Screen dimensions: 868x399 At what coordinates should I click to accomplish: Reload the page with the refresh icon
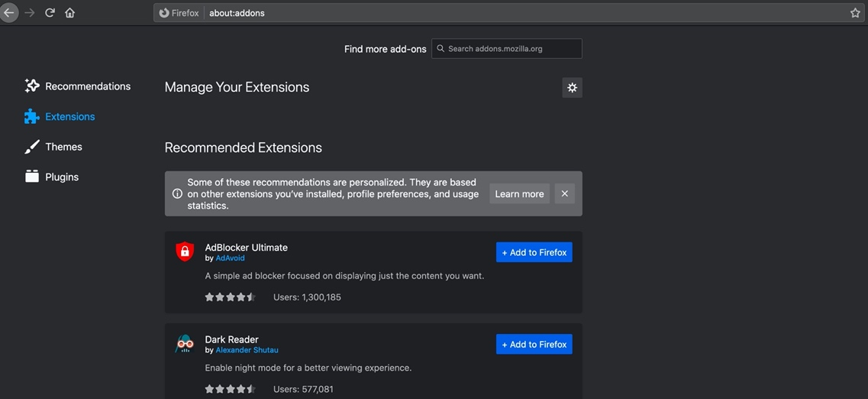[x=50, y=13]
